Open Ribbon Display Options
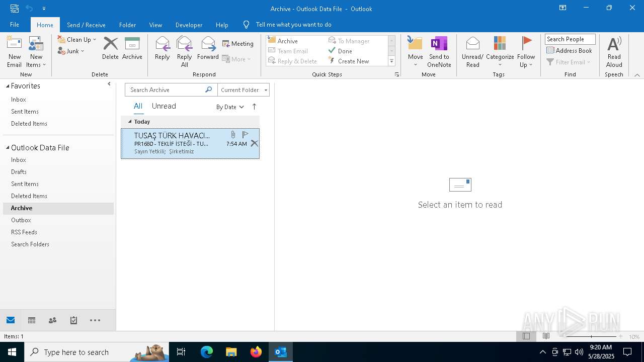This screenshot has width=644, height=362. click(562, 8)
